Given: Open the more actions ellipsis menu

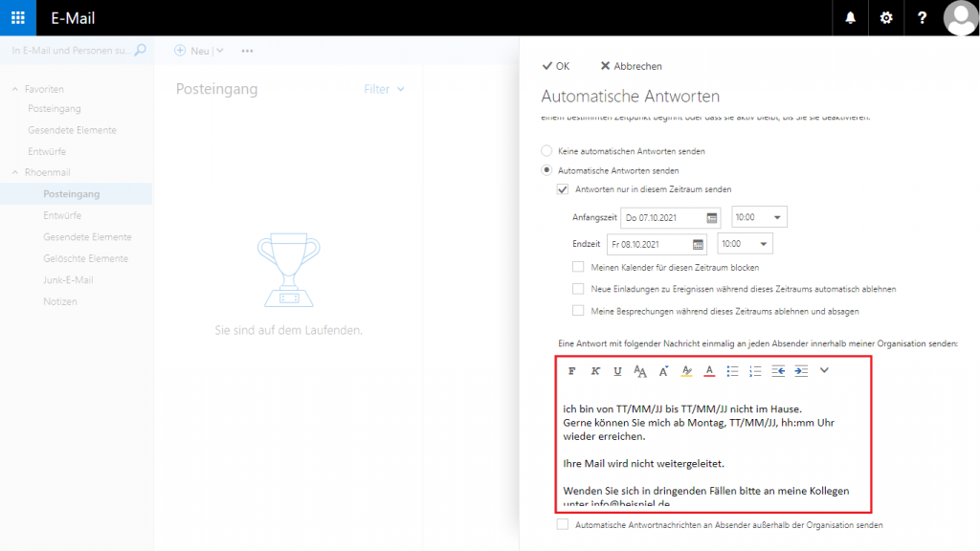Looking at the screenshot, I should (248, 52).
